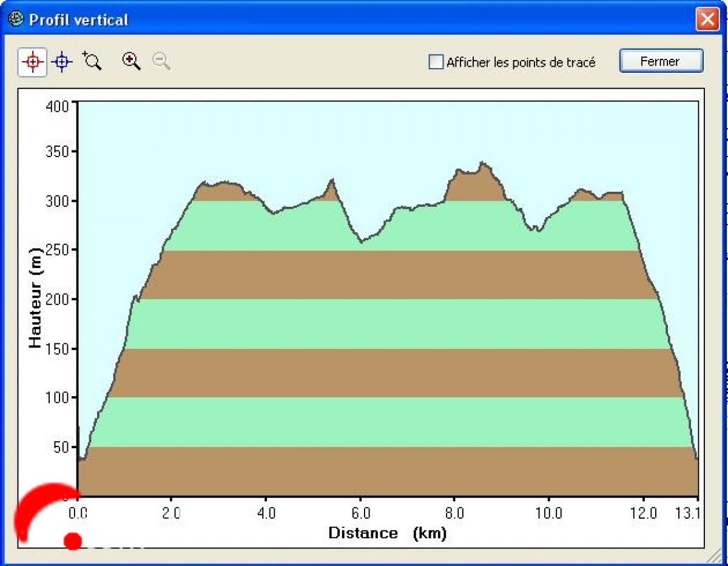Click the highest peak near 8.6 km
The image size is (728, 566).
[483, 163]
